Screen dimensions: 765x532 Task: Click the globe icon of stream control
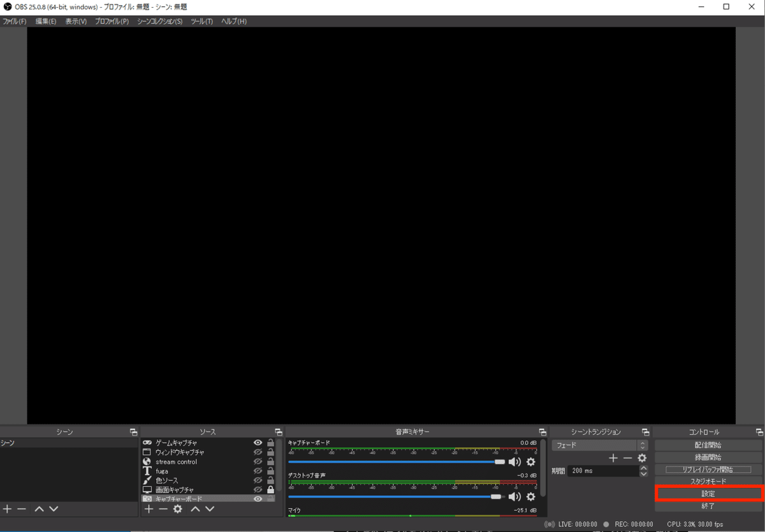tap(147, 461)
